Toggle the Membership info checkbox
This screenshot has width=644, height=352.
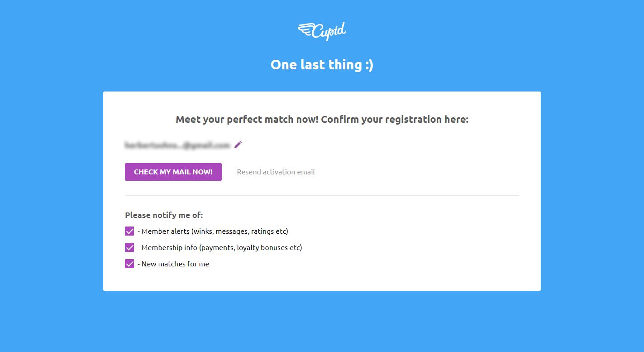tap(129, 247)
